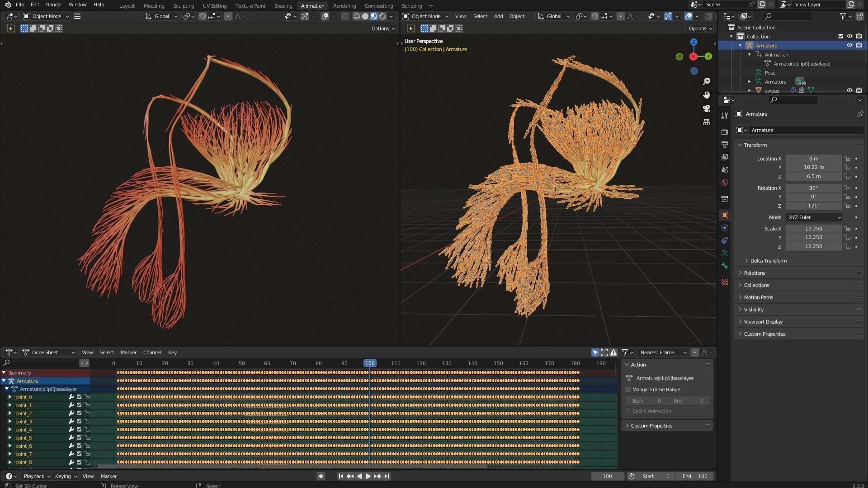The image size is (868, 488).
Task: Toggle render camera icon for Armature
Action: tap(859, 46)
